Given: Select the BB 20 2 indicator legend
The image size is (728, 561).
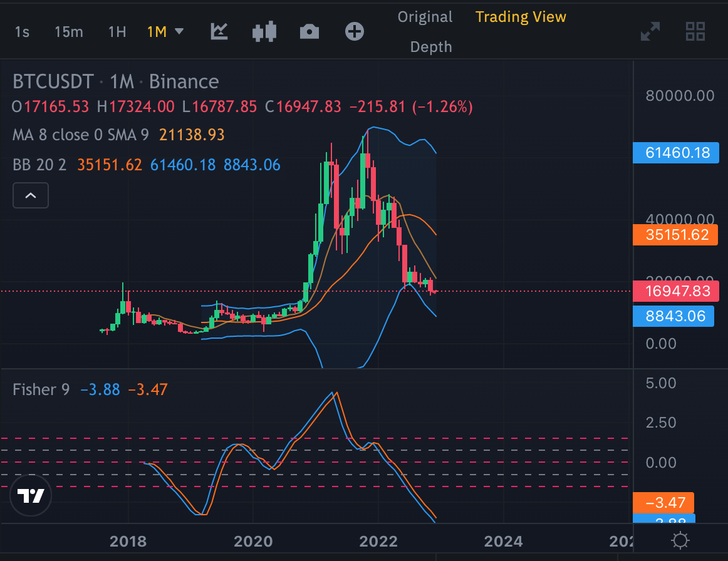Looking at the screenshot, I should (x=39, y=165).
